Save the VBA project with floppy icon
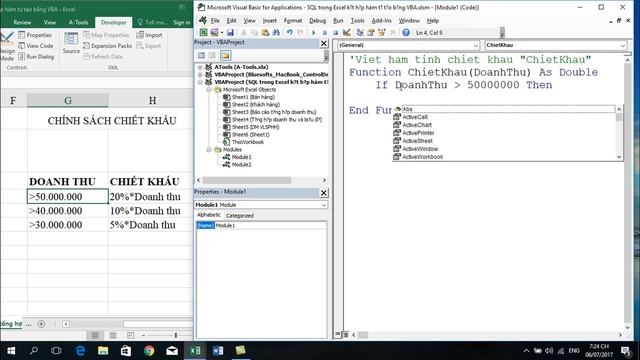Image resolution: width=640 pixels, height=360 pixels. coord(230,32)
